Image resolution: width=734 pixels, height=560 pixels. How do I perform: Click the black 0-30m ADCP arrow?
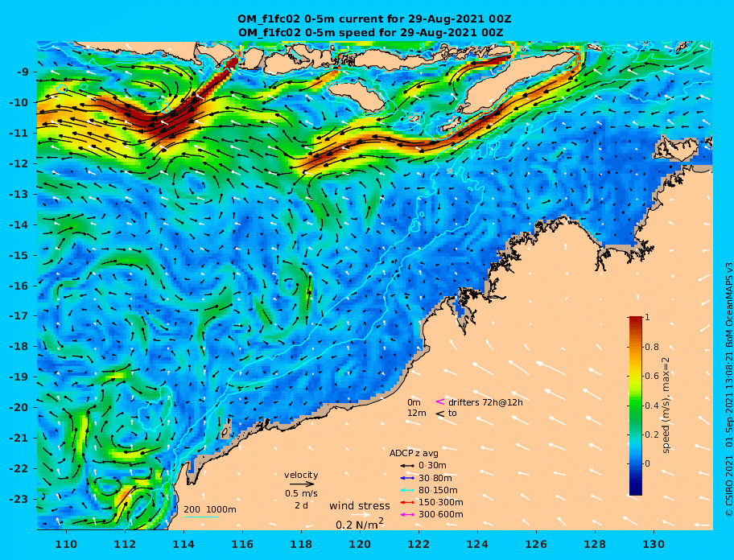(x=407, y=466)
